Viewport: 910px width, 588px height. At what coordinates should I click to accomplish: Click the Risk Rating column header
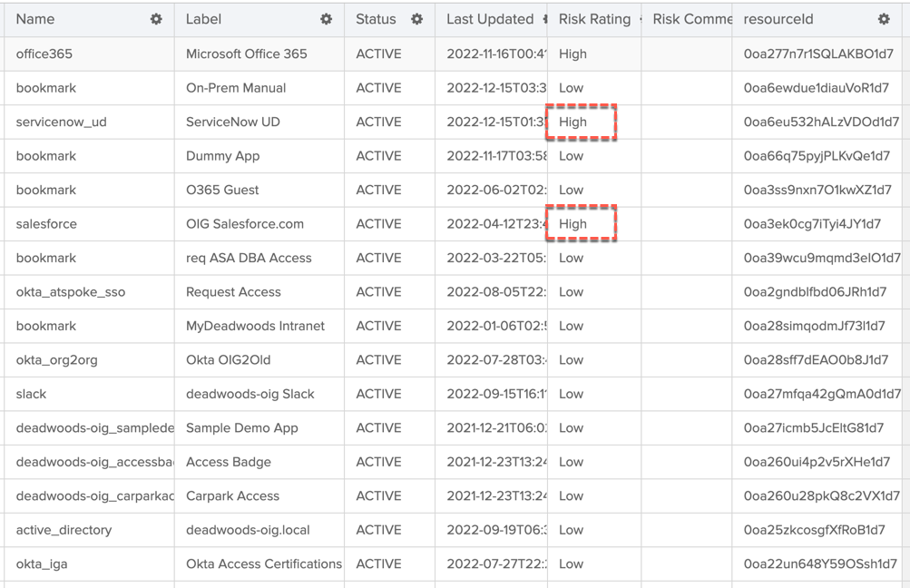click(594, 19)
